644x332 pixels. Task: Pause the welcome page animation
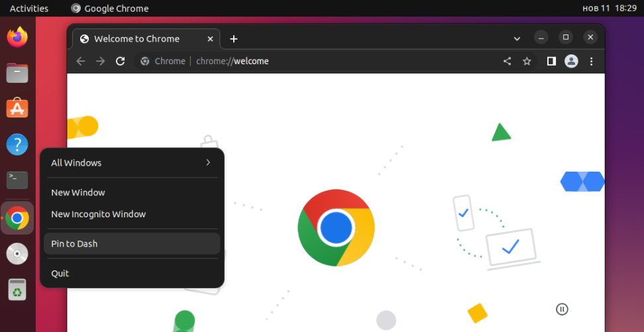562,309
